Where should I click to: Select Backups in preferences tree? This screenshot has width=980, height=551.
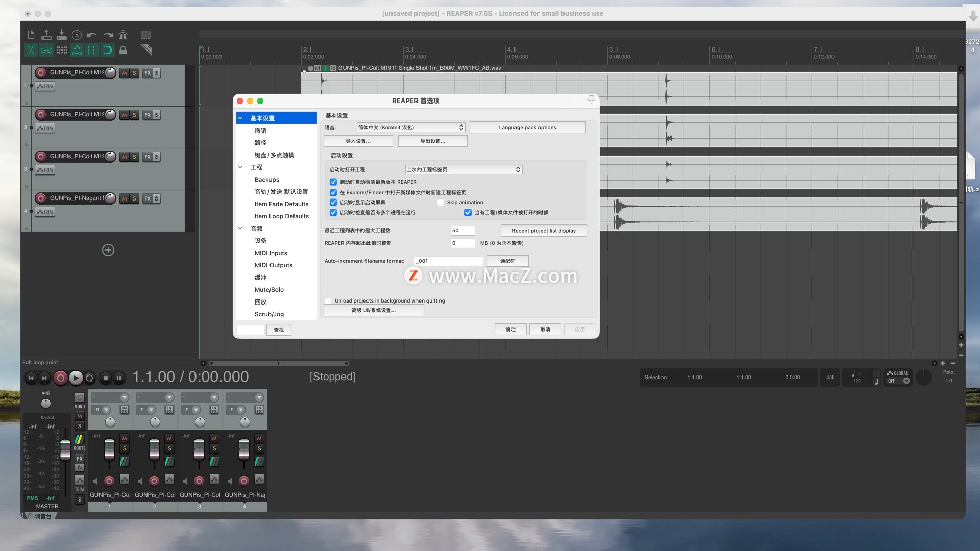point(266,180)
